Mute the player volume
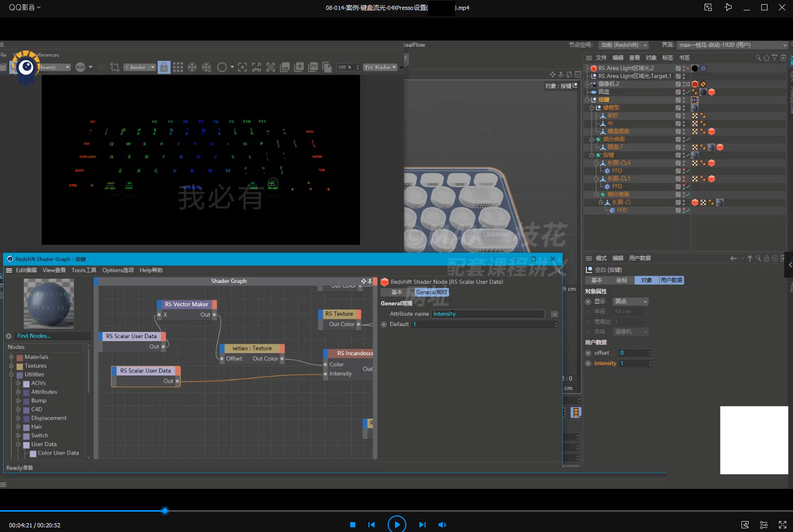Viewport: 793px width, 532px height. [442, 525]
